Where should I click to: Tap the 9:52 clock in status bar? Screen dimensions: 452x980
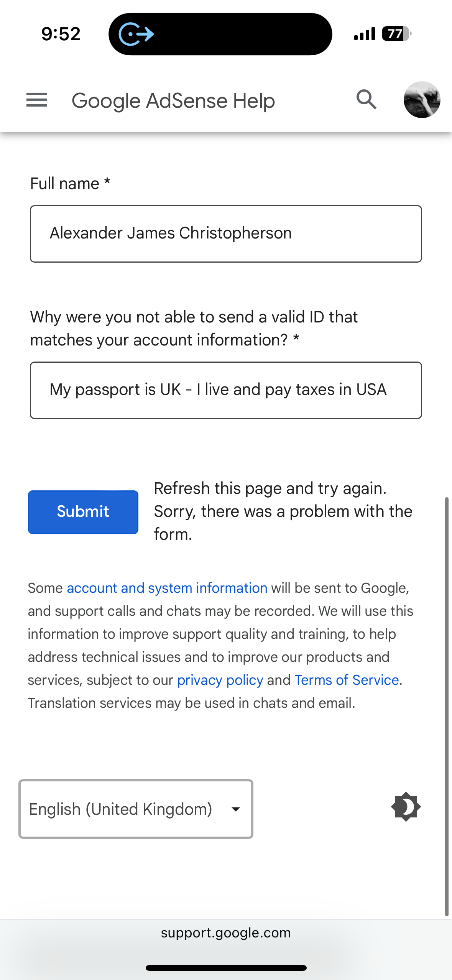[x=61, y=34]
